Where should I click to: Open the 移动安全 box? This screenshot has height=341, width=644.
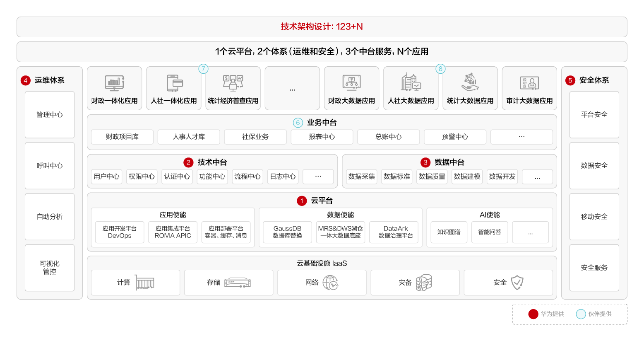(594, 217)
